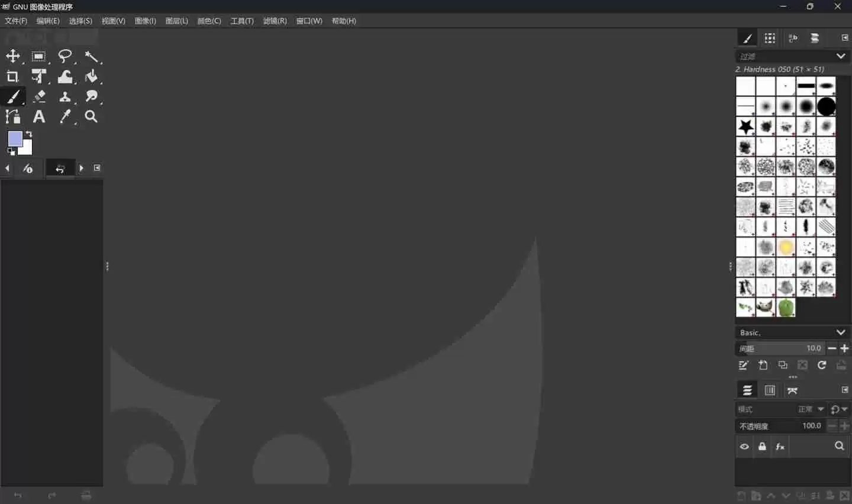Expand the 过滤 brush filter dropdown
The height and width of the screenshot is (504, 852).
[841, 56]
